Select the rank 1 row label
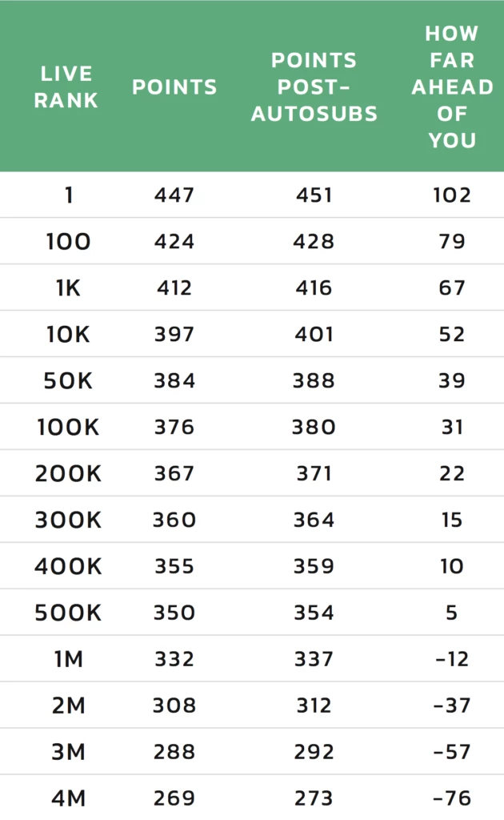Viewport: 504px width, 820px height. click(69, 195)
